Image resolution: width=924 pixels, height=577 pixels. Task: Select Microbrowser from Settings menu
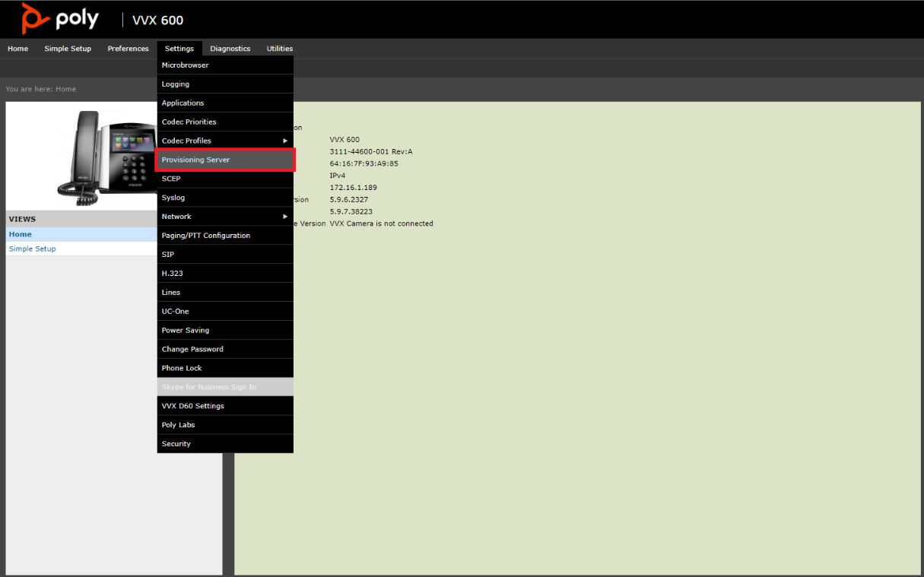pyautogui.click(x=225, y=65)
